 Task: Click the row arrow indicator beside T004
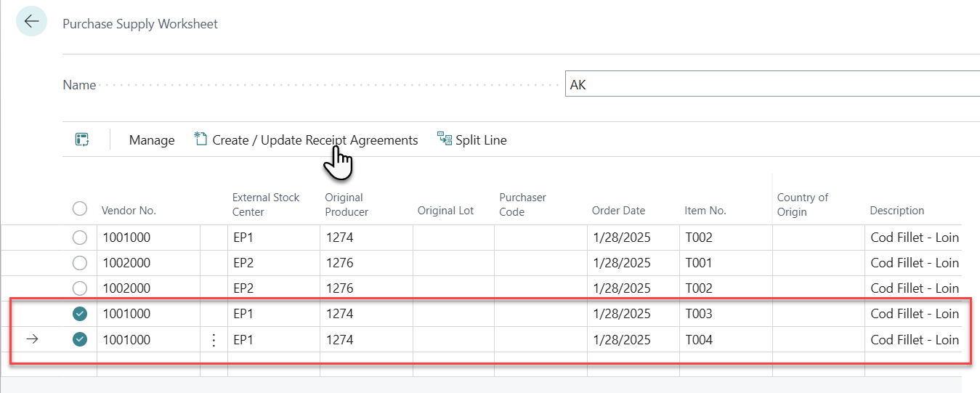31,339
